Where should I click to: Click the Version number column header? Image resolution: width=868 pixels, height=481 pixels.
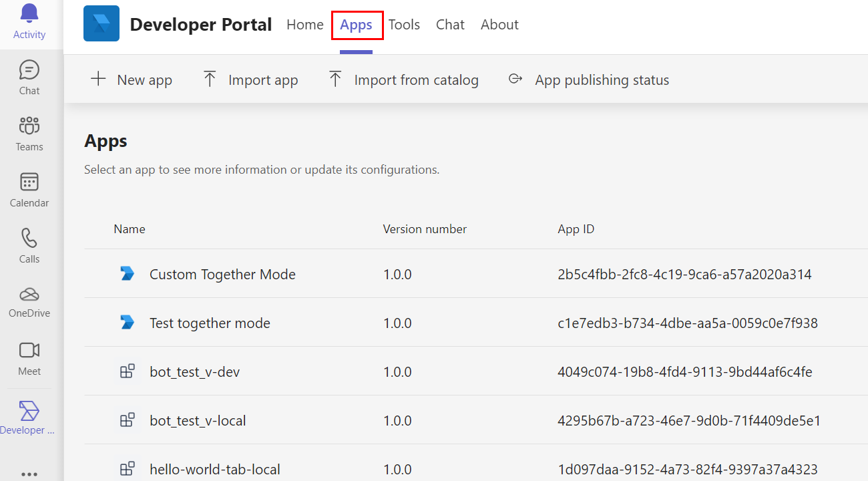pyautogui.click(x=425, y=229)
